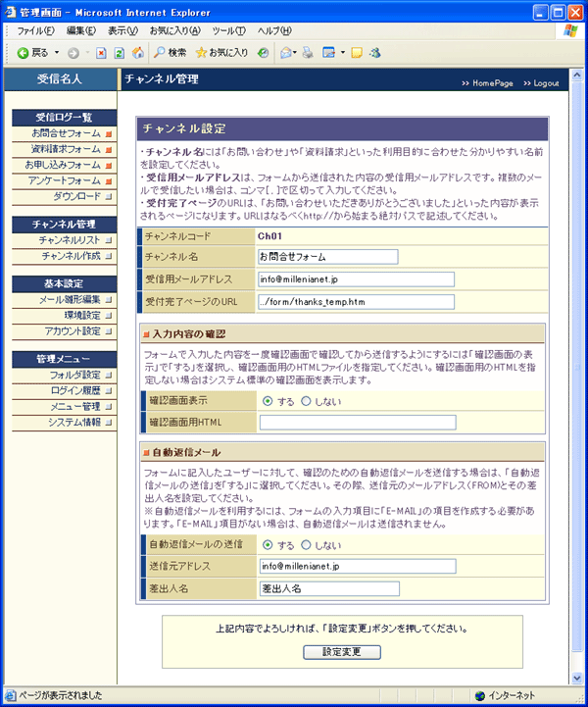Click the インターネット zone globe in status bar

(480, 696)
